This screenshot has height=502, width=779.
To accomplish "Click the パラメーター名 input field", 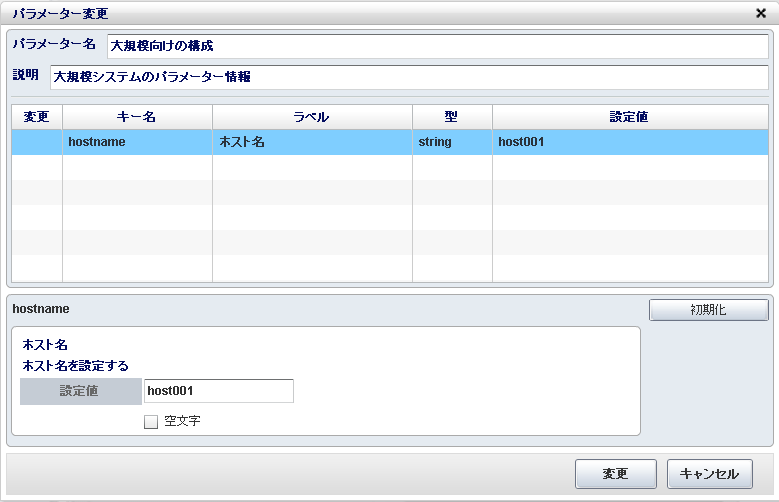I will click(438, 46).
